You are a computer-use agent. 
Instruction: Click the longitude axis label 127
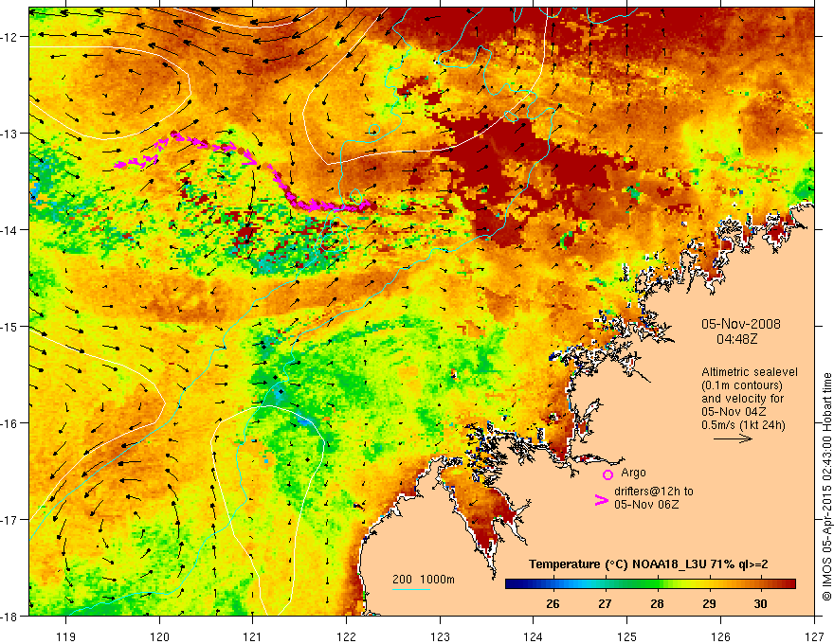click(x=814, y=636)
